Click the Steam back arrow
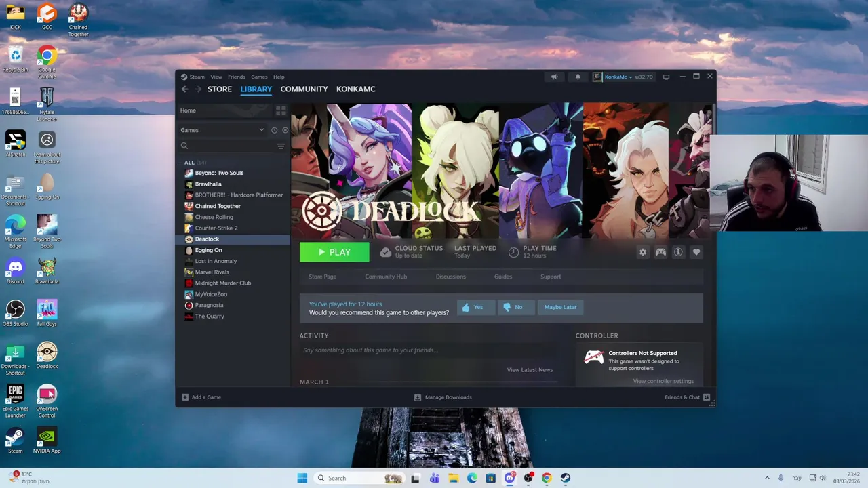The image size is (868, 488). coord(184,89)
